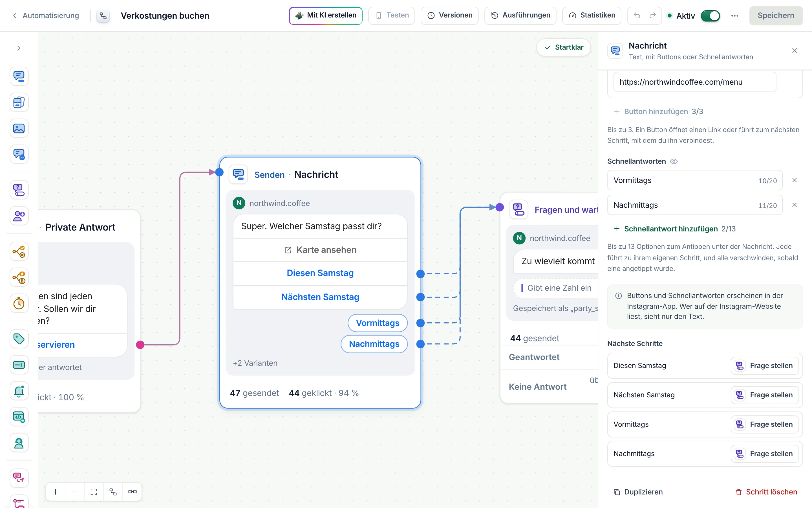Open Ausführungen view
The width and height of the screenshot is (812, 508).
click(520, 16)
